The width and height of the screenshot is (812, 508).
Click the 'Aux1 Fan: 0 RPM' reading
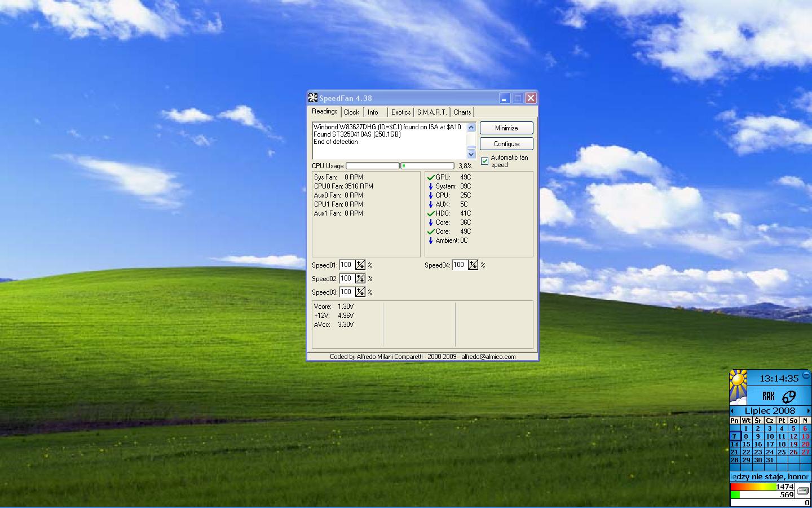coord(338,213)
